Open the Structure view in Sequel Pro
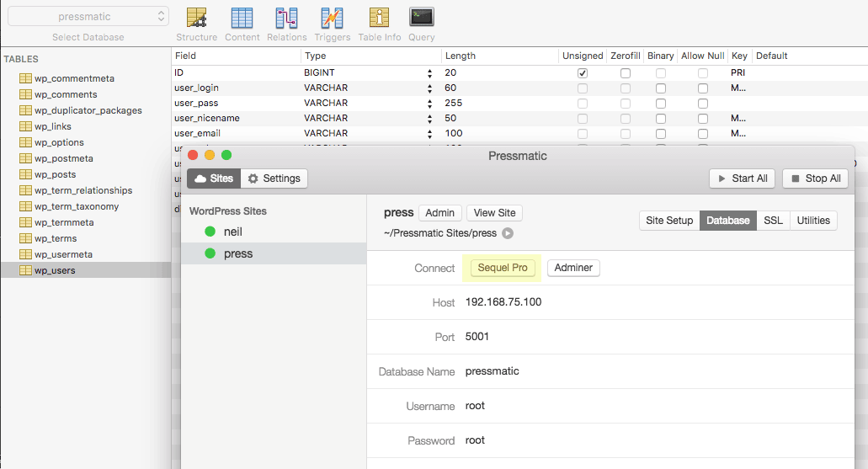868x469 pixels. point(196,19)
